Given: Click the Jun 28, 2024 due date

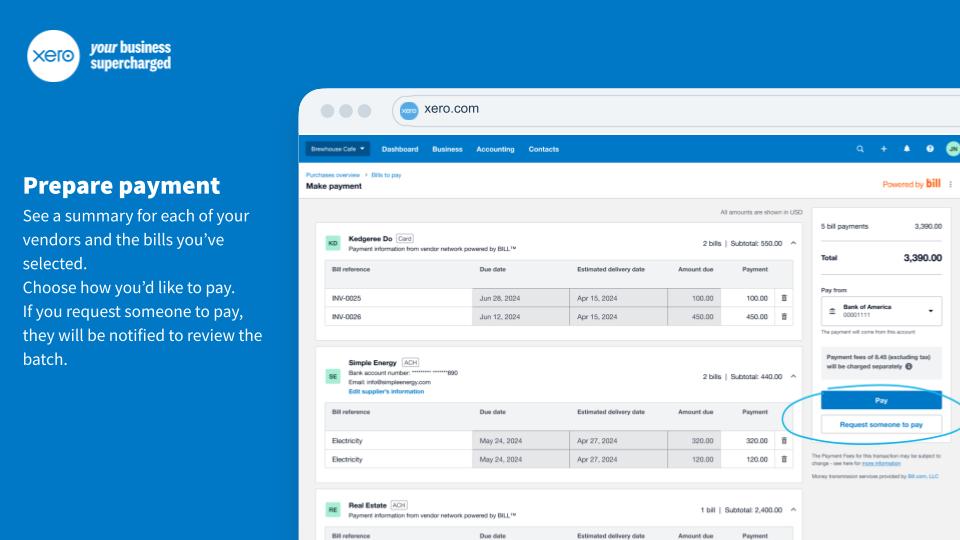Looking at the screenshot, I should [500, 298].
